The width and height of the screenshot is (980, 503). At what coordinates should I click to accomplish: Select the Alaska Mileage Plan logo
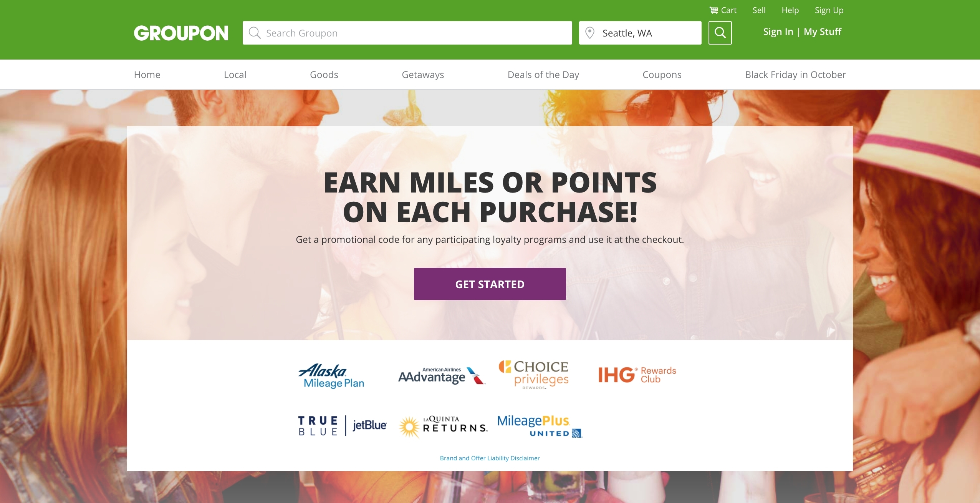pyautogui.click(x=331, y=376)
